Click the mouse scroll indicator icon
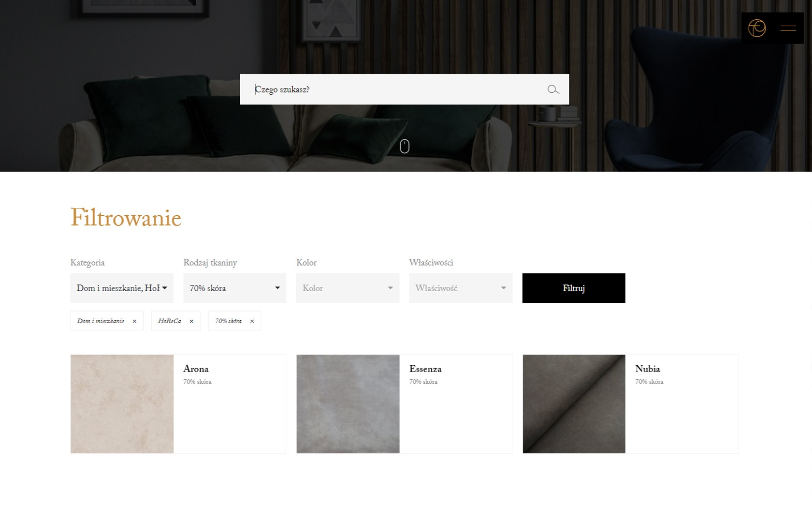This screenshot has width=812, height=508. click(x=405, y=146)
